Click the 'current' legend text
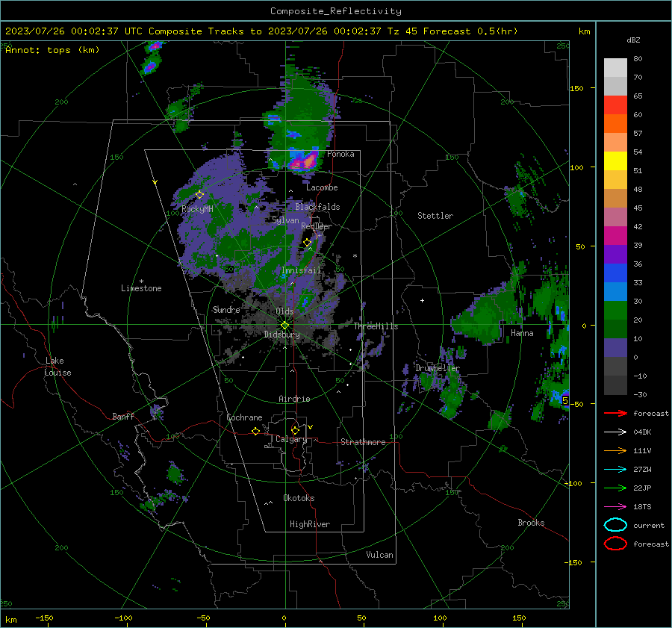The width and height of the screenshot is (672, 628). (x=649, y=526)
